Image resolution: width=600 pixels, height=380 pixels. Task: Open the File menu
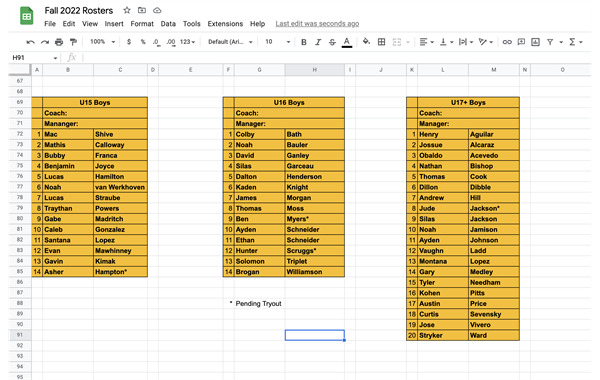point(50,24)
